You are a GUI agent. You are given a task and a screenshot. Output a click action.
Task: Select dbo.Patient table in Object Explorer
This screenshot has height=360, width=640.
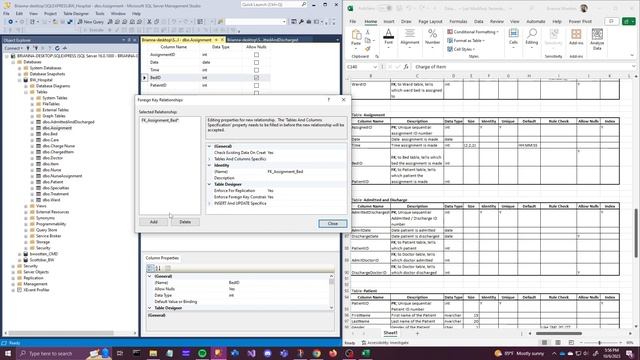point(53,182)
